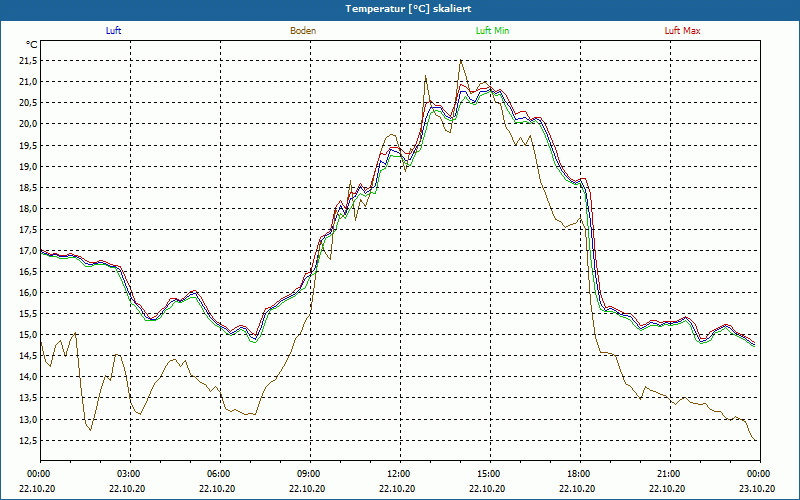Image resolution: width=800 pixels, height=500 pixels.
Task: Click the red Luft Max legend label
Action: pyautogui.click(x=682, y=31)
